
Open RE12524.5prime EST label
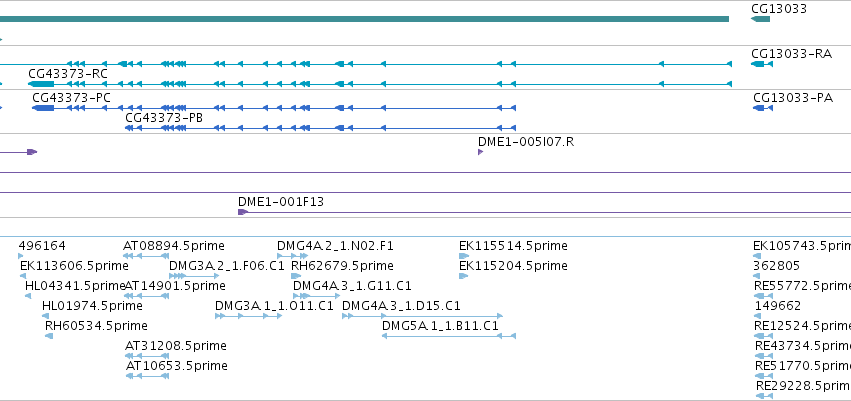click(802, 326)
